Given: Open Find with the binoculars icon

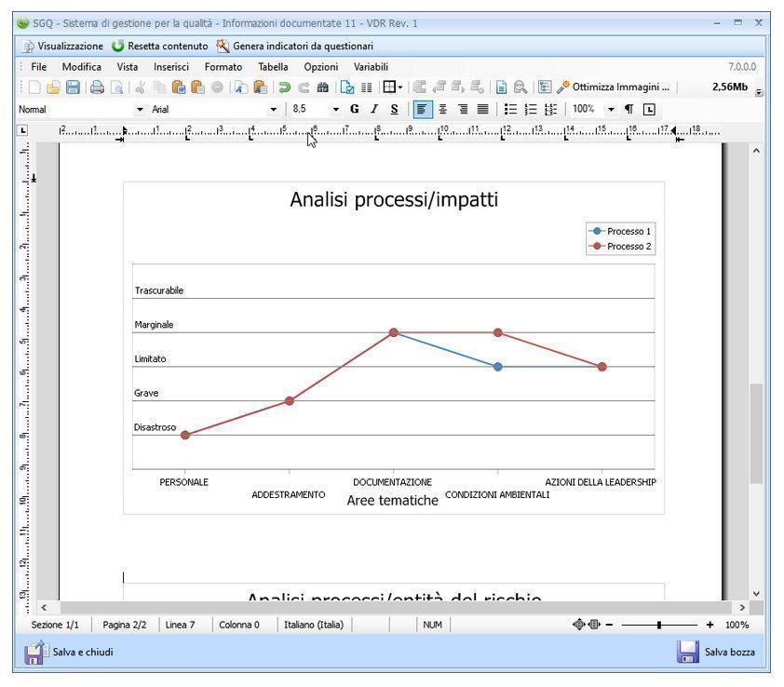Looking at the screenshot, I should click(x=322, y=87).
